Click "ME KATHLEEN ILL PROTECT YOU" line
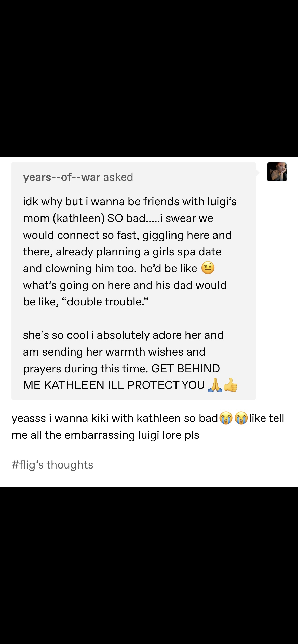The image size is (298, 644). 114,385
